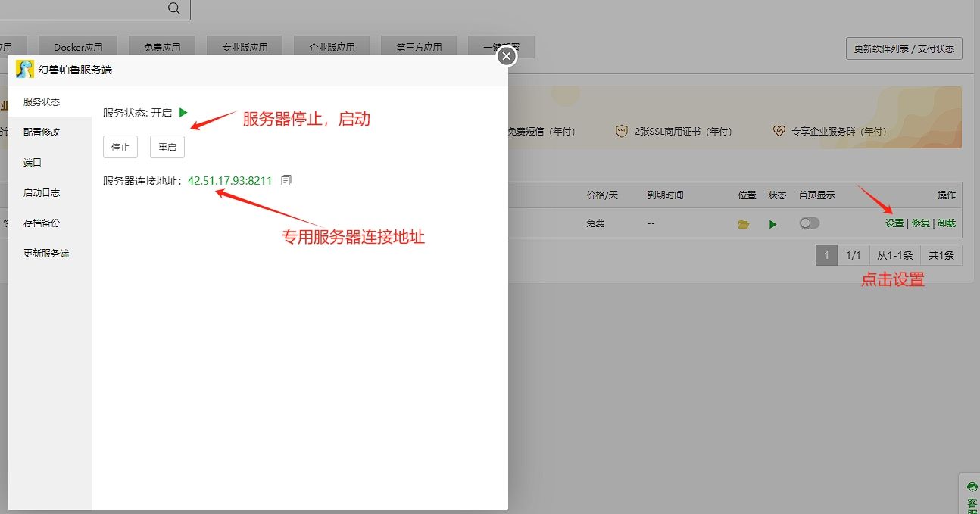Open the 配置修改 sidebar tab

pos(50,132)
